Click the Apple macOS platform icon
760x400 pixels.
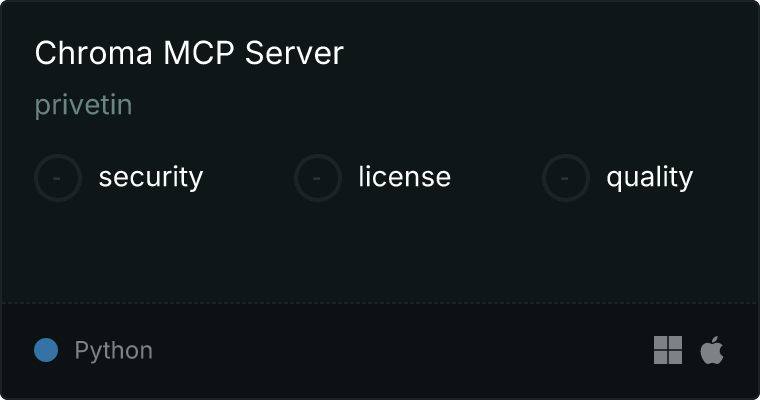point(712,350)
